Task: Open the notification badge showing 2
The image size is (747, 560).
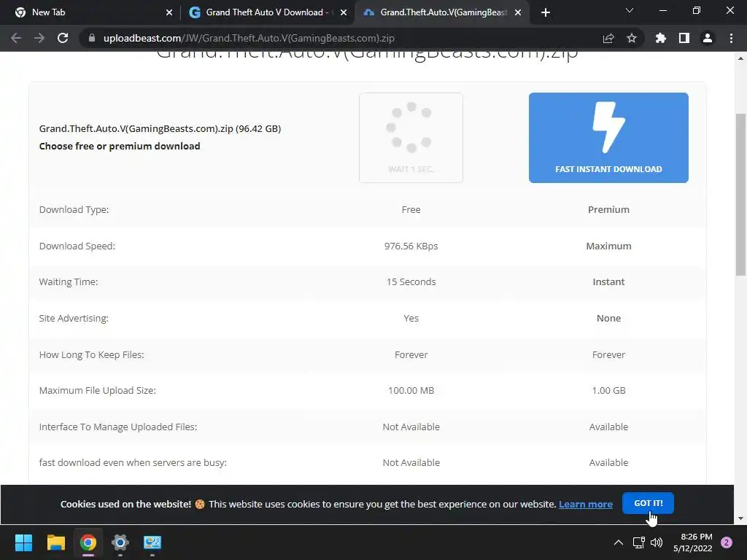Action: (x=727, y=542)
